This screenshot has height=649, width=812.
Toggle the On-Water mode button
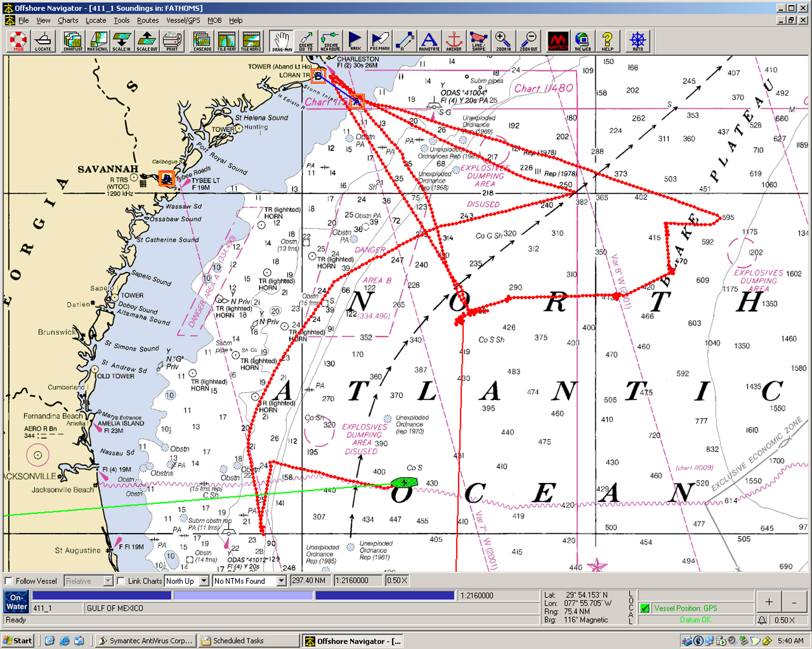16,602
